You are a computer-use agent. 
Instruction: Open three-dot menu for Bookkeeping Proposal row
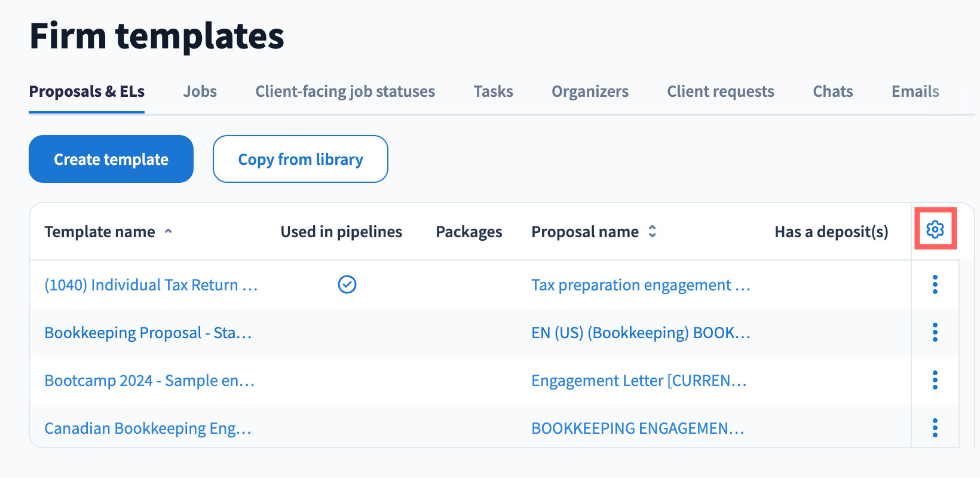(x=935, y=332)
